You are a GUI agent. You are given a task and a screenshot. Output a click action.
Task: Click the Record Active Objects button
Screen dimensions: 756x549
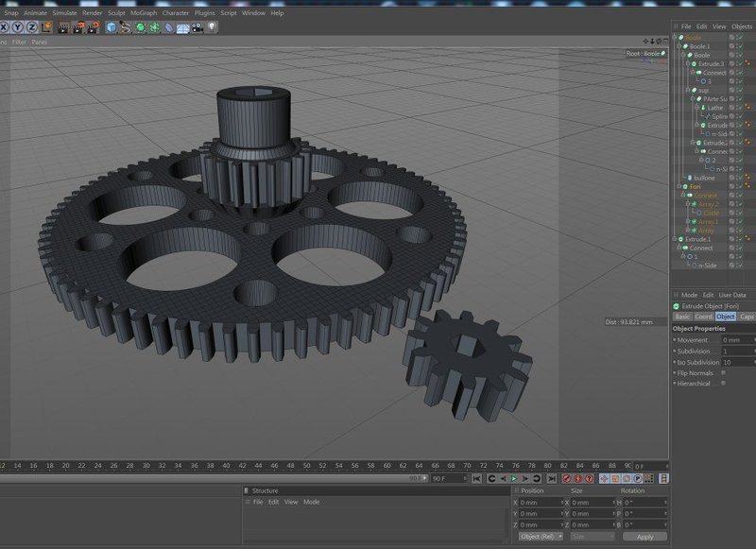click(566, 479)
